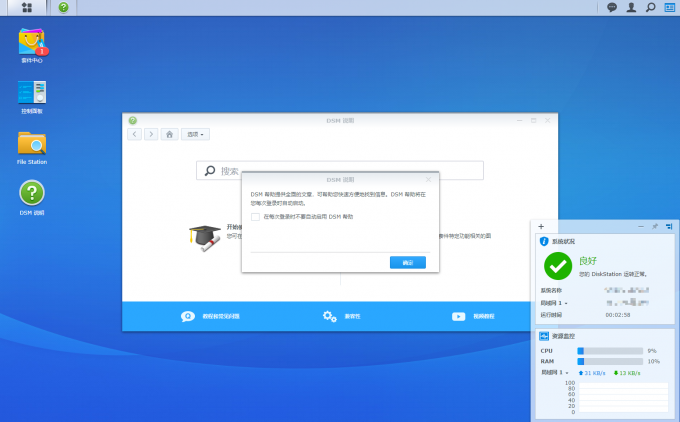Select the 13 KB/s download speed value

(x=627, y=373)
